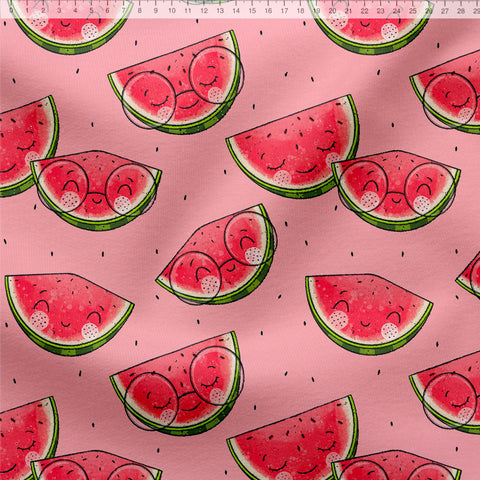Click the ruler number 20
The width and height of the screenshot is (480, 480).
(332, 11)
